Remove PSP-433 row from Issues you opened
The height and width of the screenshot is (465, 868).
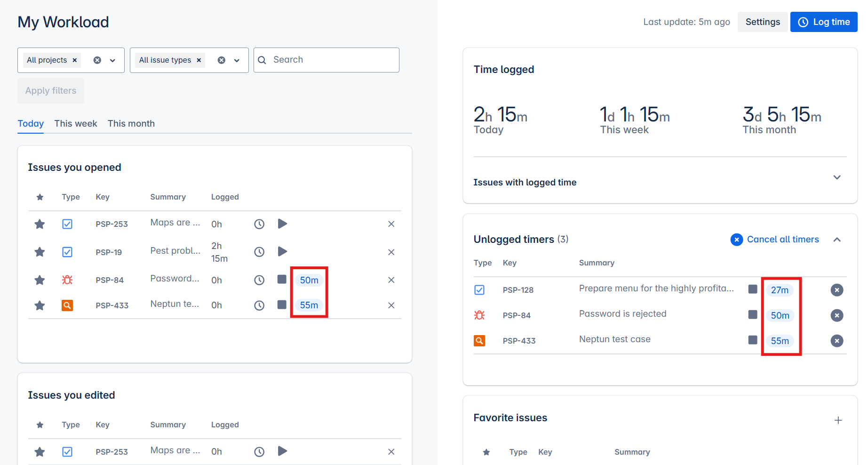point(391,305)
